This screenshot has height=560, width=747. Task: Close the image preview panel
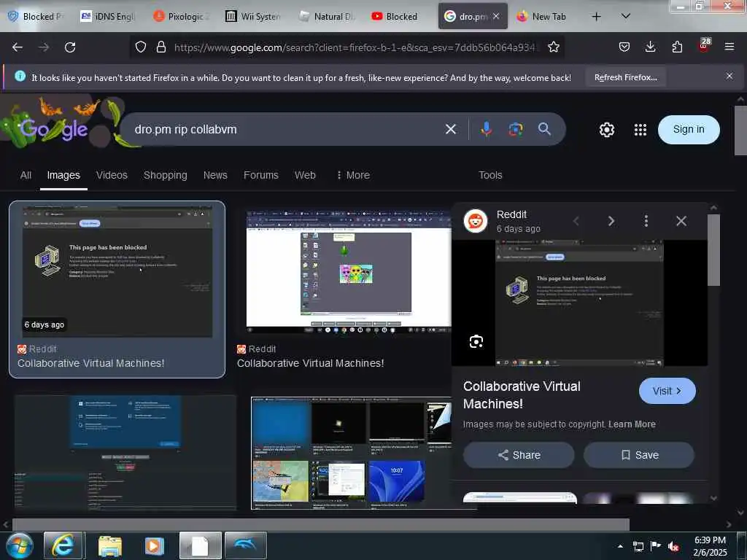point(681,221)
